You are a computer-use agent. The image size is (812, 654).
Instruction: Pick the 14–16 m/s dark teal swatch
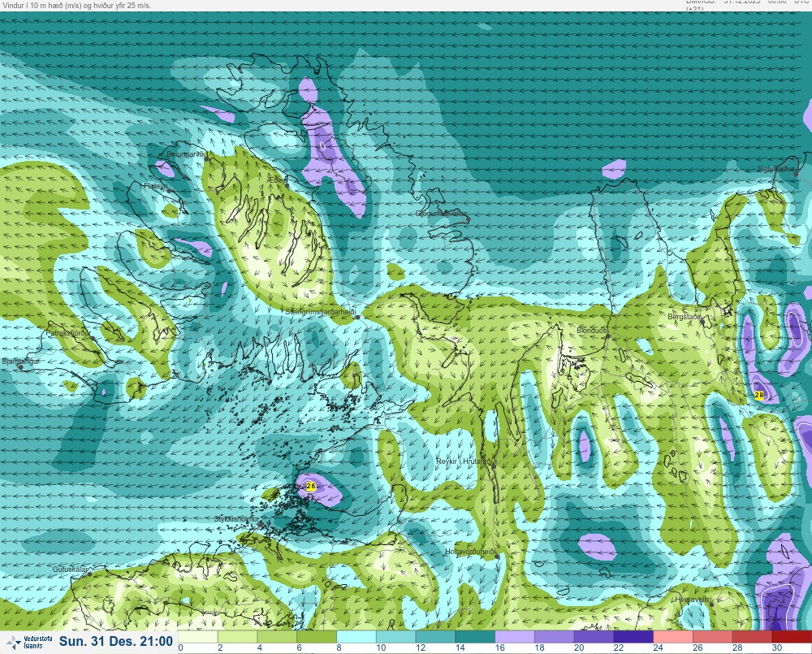[475, 636]
